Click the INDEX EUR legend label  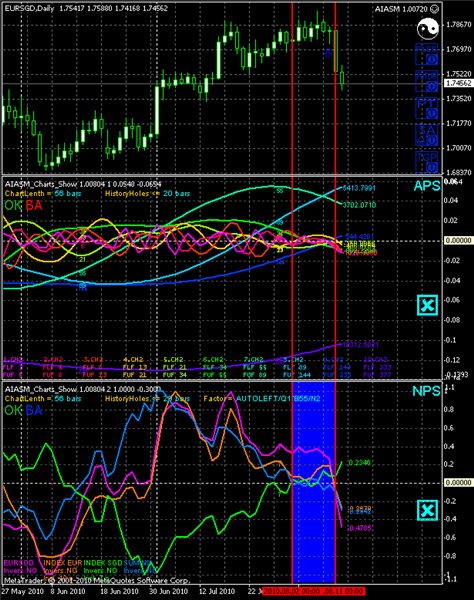click(63, 563)
